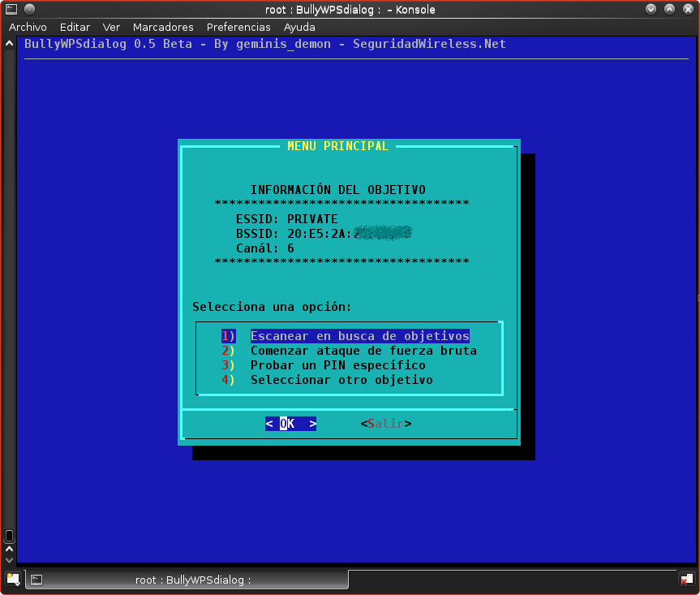Close the Konsole window
This screenshot has width=700, height=595.
[687, 10]
